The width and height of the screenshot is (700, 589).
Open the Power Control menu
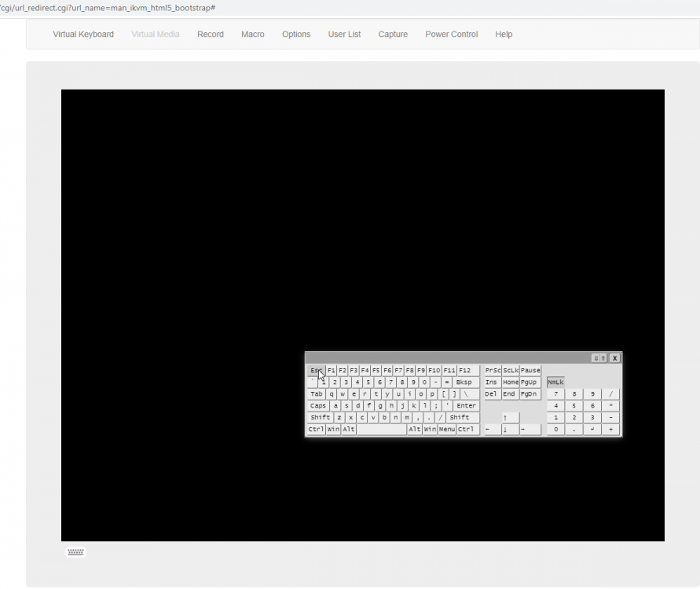451,35
